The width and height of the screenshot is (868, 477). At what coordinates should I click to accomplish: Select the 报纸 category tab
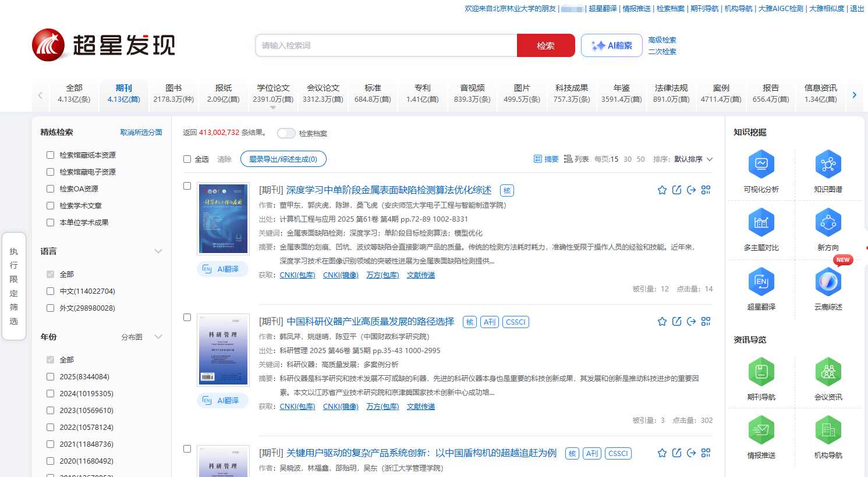click(x=224, y=94)
